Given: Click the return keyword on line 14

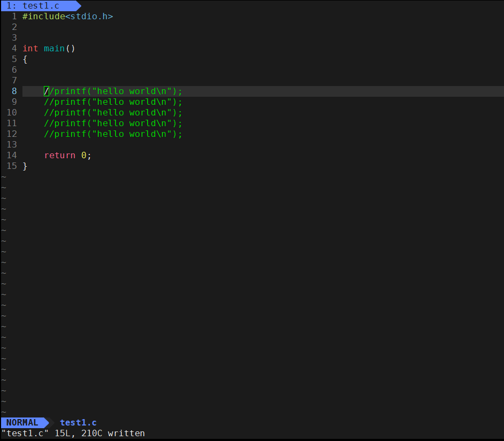Looking at the screenshot, I should coord(60,156).
